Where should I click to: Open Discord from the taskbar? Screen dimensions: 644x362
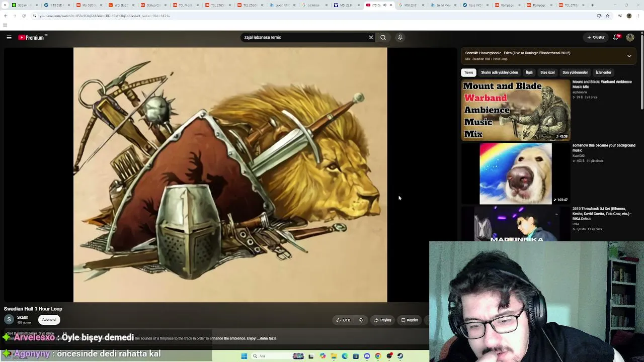click(367, 356)
